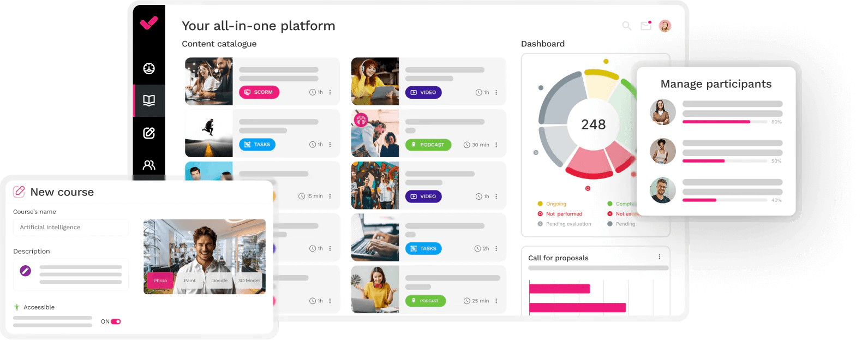The image size is (868, 340).
Task: Click the Course's name input field
Action: pyautogui.click(x=71, y=227)
